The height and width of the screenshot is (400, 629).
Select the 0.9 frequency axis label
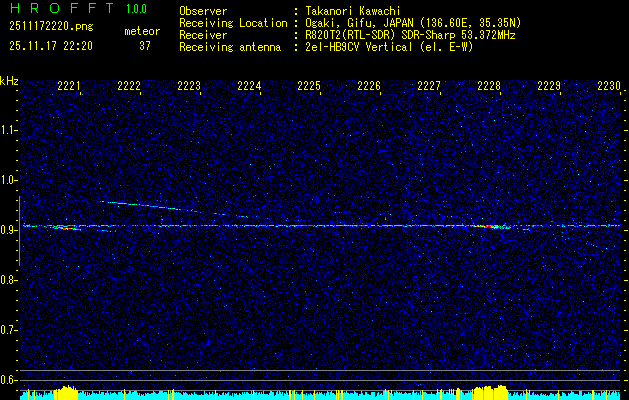(x=9, y=230)
